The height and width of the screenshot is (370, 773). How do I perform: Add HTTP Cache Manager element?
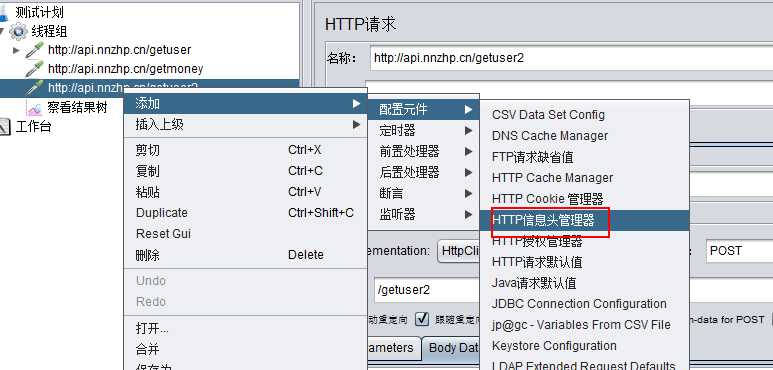point(584,178)
